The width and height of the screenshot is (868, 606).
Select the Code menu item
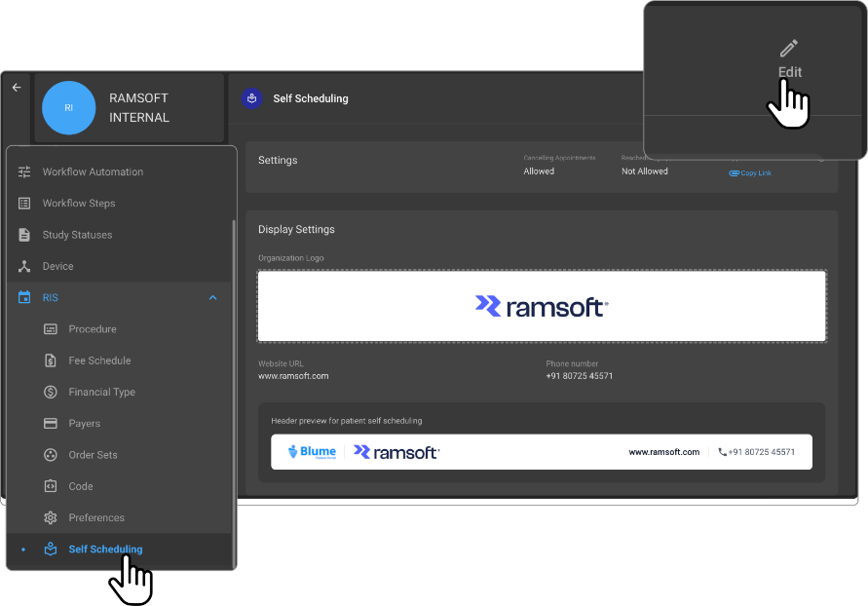tap(81, 486)
